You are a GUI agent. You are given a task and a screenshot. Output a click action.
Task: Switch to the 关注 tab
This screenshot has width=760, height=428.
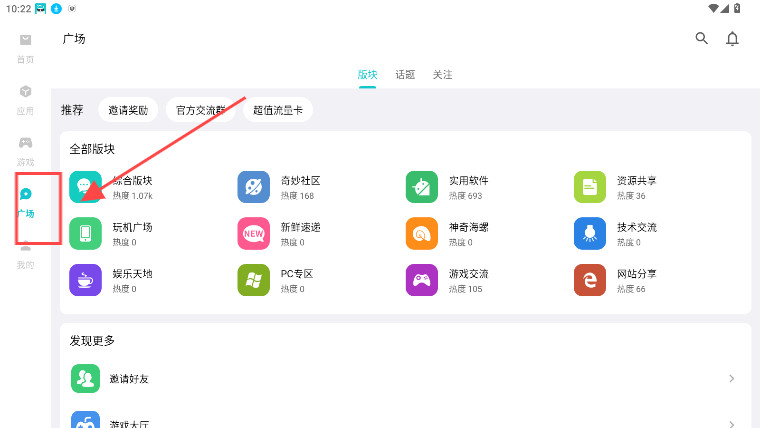443,75
